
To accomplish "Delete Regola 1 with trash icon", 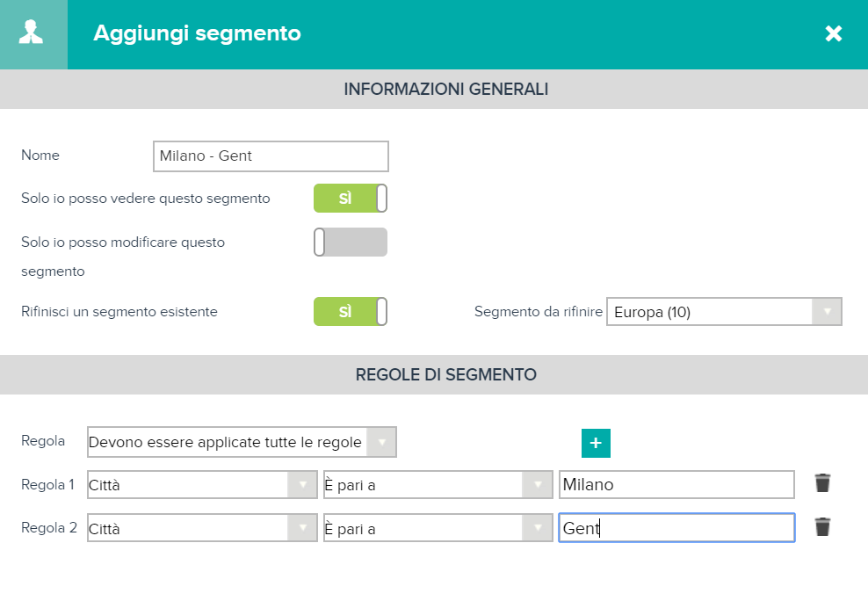I will (x=822, y=483).
